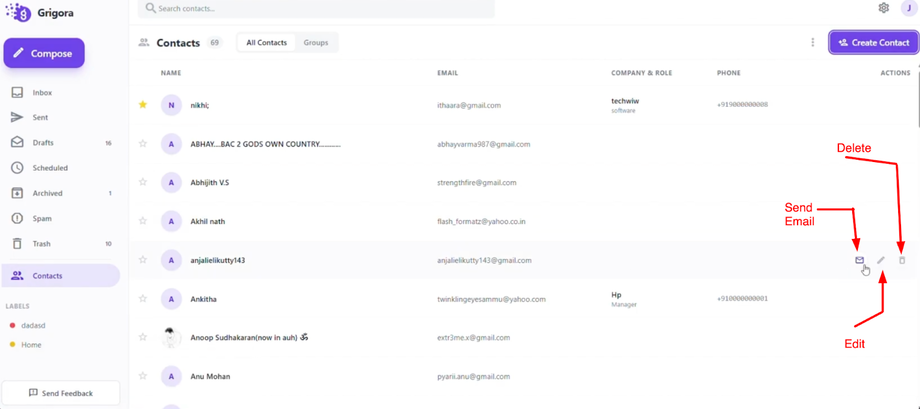The height and width of the screenshot is (409, 920).
Task: Click the Search contacts field
Action: 316,9
